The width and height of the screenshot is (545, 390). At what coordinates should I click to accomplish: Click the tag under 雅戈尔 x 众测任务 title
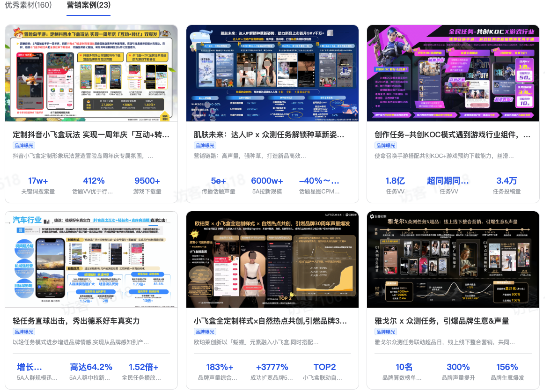pos(385,332)
